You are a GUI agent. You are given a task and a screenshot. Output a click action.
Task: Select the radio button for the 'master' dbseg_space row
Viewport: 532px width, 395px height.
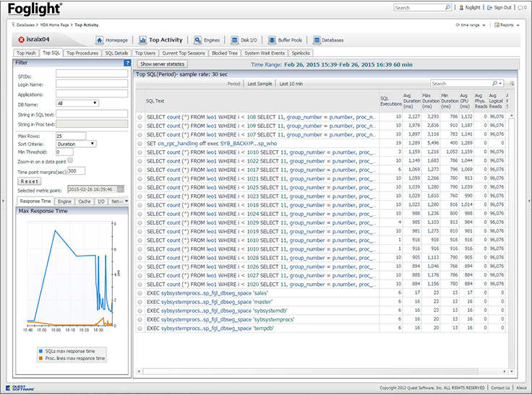pyautogui.click(x=140, y=302)
